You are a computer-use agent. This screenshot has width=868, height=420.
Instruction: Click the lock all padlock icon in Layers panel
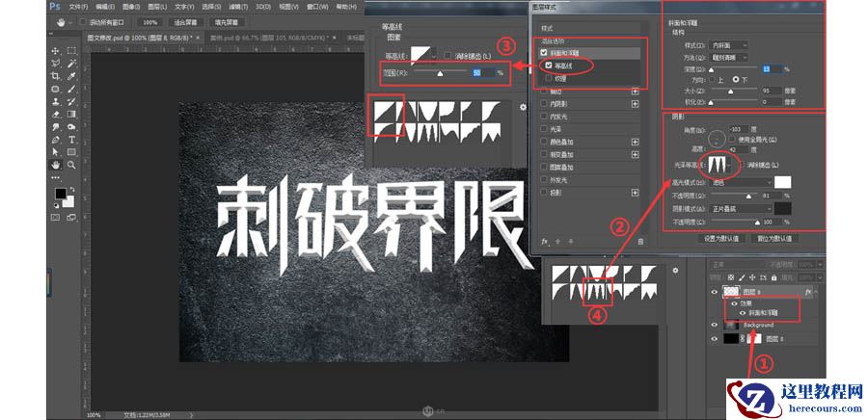[x=774, y=277]
